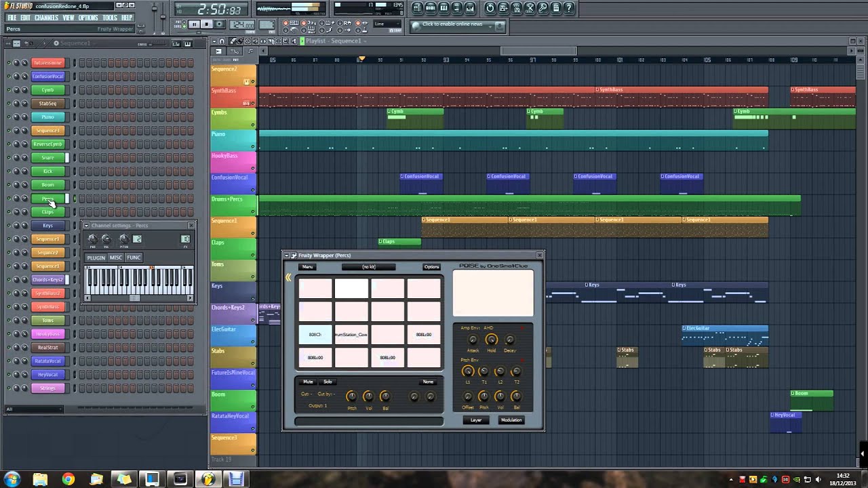Click the keyboard editor icon in step sequencer

tap(188, 44)
